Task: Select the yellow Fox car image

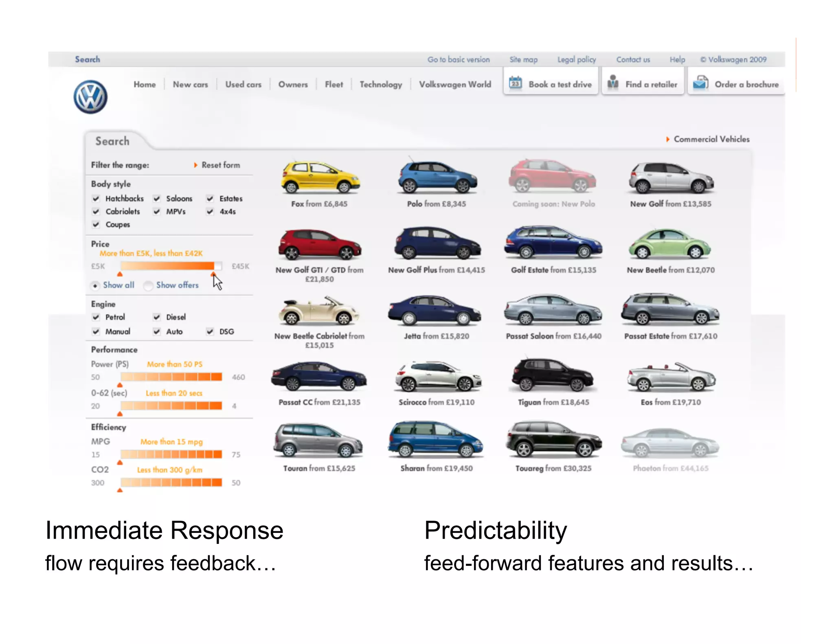Action: [320, 177]
